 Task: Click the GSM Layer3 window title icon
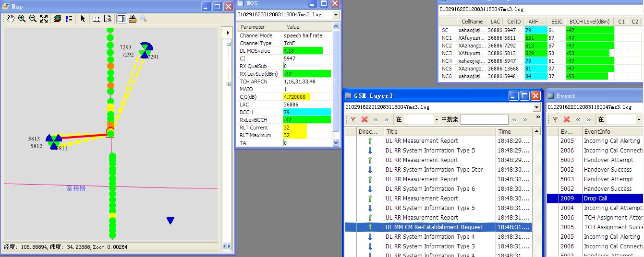click(x=348, y=96)
